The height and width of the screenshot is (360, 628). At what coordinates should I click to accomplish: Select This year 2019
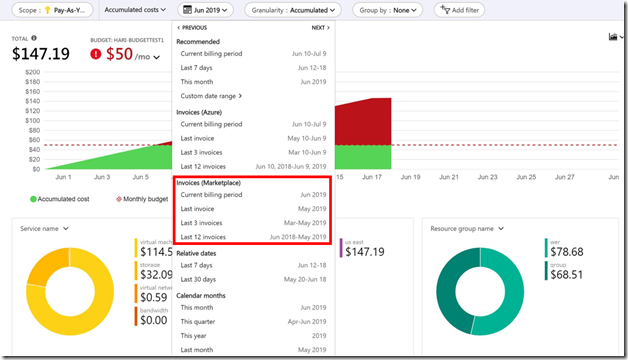(x=253, y=336)
